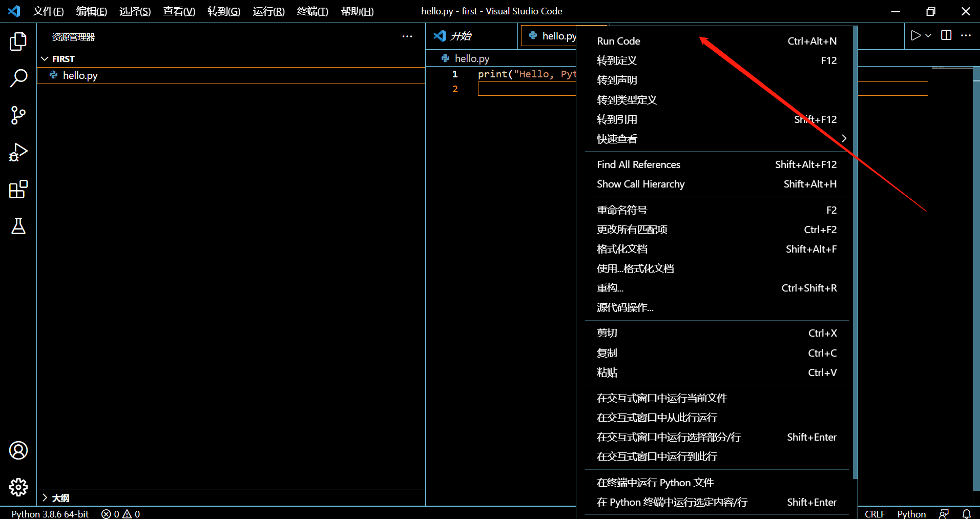Choose 转到类型定义 from context menu
Screen dimensions: 980x519
[717, 99]
